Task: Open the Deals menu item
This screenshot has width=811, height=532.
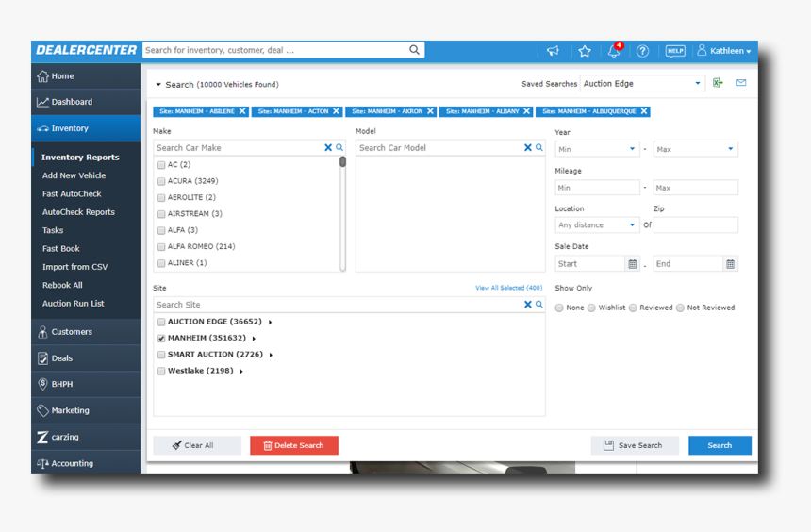Action: pos(86,358)
